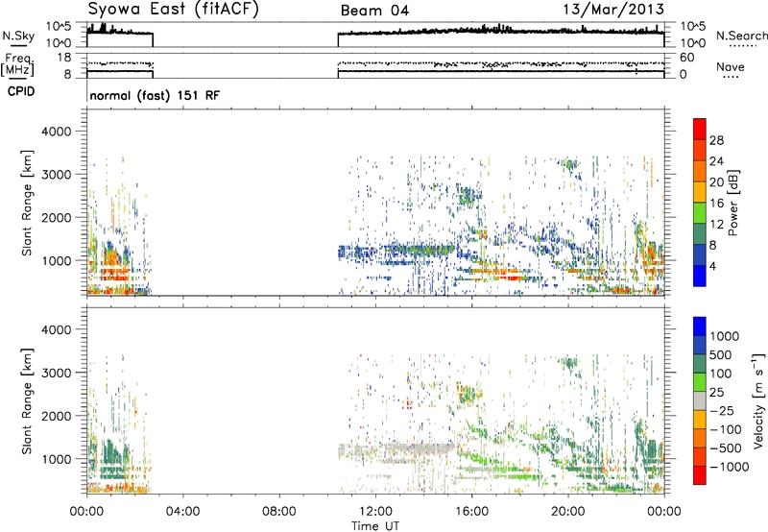Click the 'Slant Range [km]' label of power panel
Screen dimensions: 768x532
27,203
